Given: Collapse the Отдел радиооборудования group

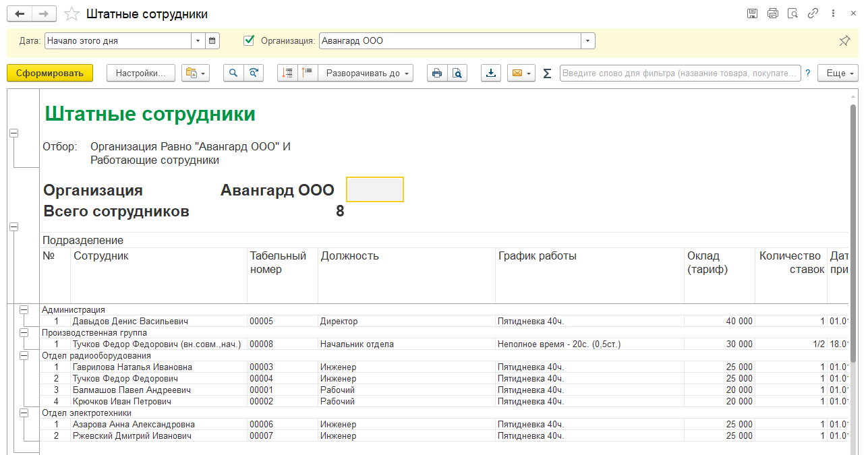Looking at the screenshot, I should [24, 355].
